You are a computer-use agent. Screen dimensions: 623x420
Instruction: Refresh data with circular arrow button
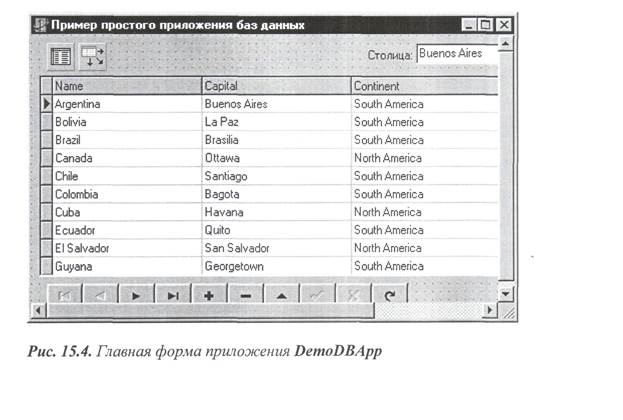pos(390,295)
